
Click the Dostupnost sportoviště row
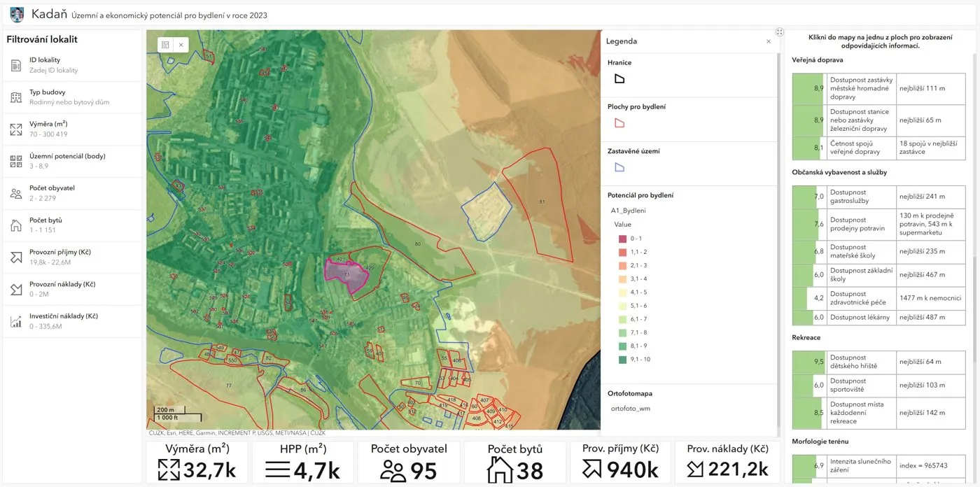pyautogui.click(x=879, y=386)
